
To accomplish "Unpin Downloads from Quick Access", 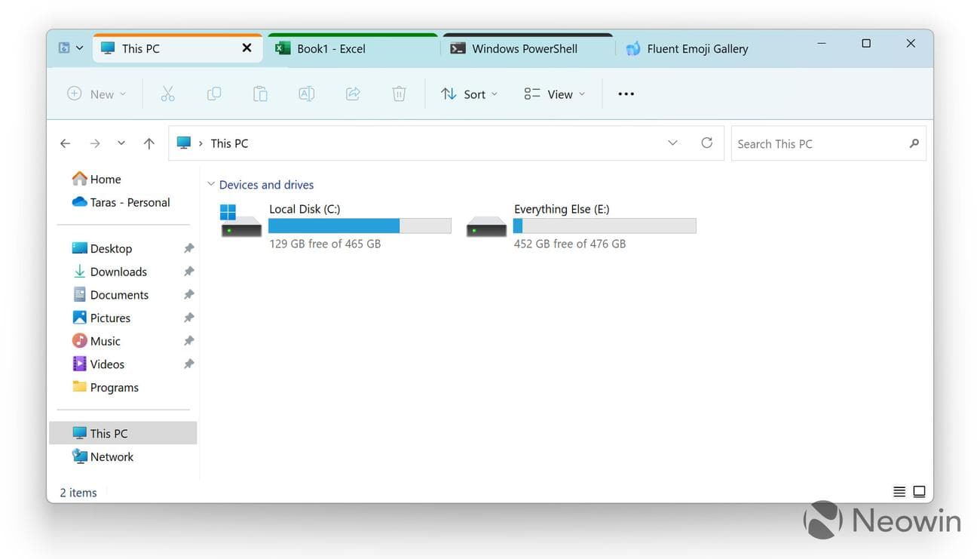I will 188,271.
